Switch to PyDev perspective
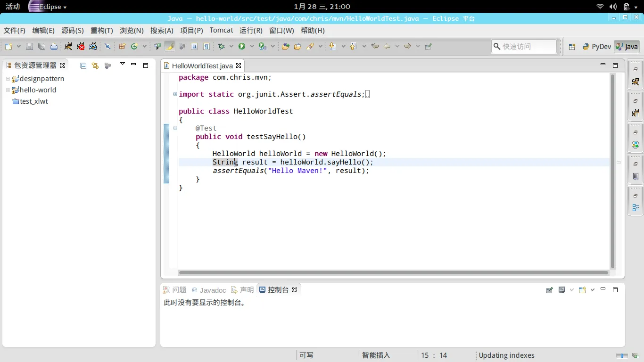This screenshot has width=644, height=362. (x=597, y=47)
